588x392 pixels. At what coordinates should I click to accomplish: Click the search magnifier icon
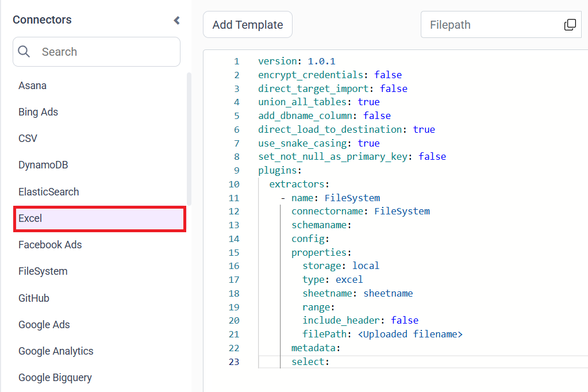(24, 52)
